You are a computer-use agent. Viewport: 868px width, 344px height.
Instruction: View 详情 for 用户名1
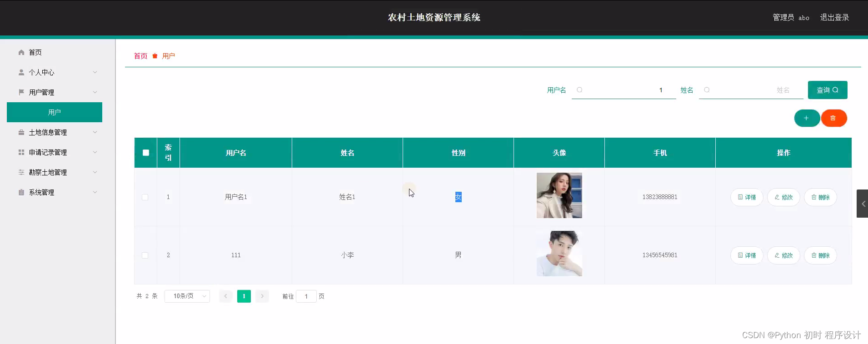pyautogui.click(x=747, y=197)
